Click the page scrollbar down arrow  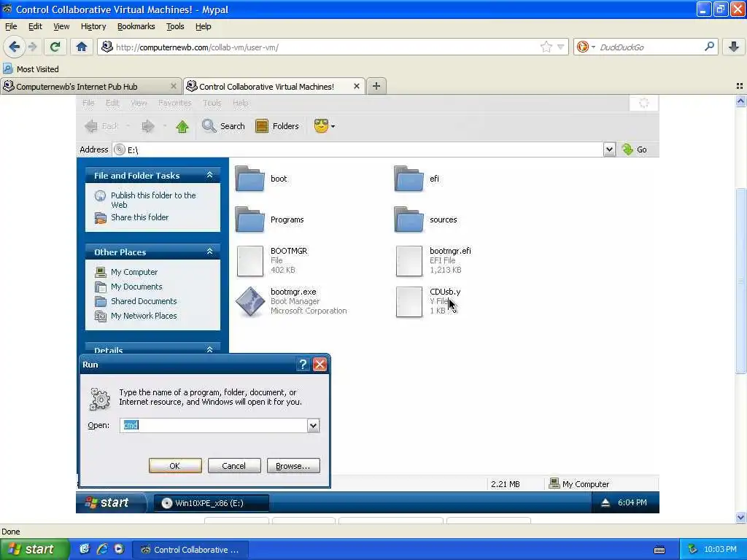point(740,517)
